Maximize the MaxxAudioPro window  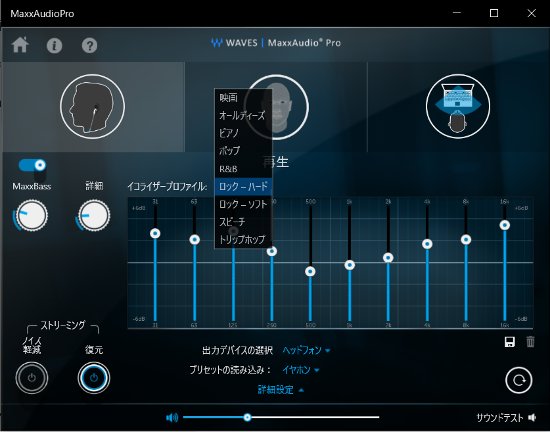pyautogui.click(x=494, y=13)
